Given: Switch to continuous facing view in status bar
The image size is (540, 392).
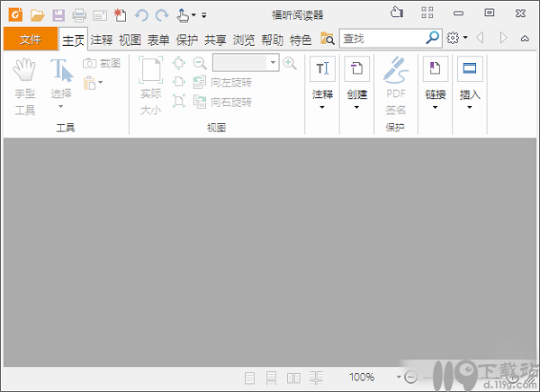Looking at the screenshot, I should 316,378.
